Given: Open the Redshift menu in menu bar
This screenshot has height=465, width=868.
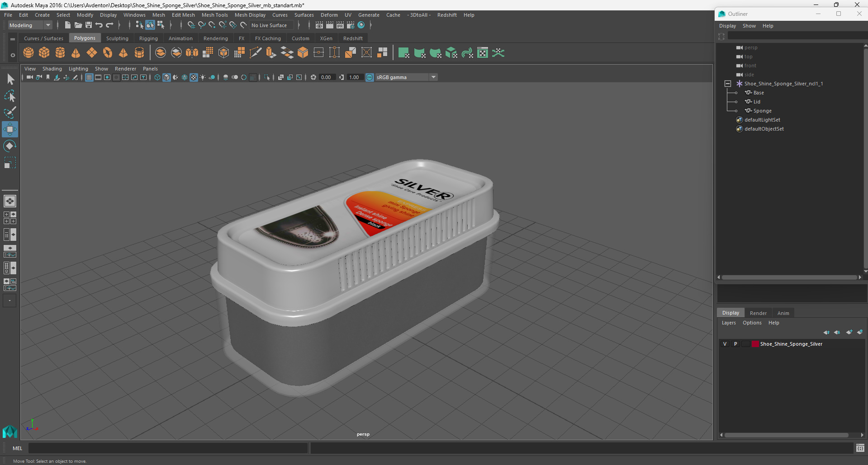Looking at the screenshot, I should (447, 15).
